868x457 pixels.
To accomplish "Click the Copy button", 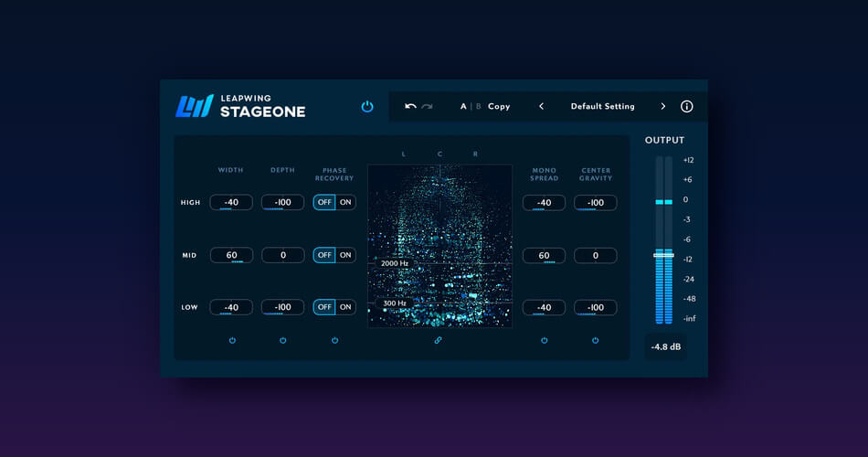I will [499, 106].
